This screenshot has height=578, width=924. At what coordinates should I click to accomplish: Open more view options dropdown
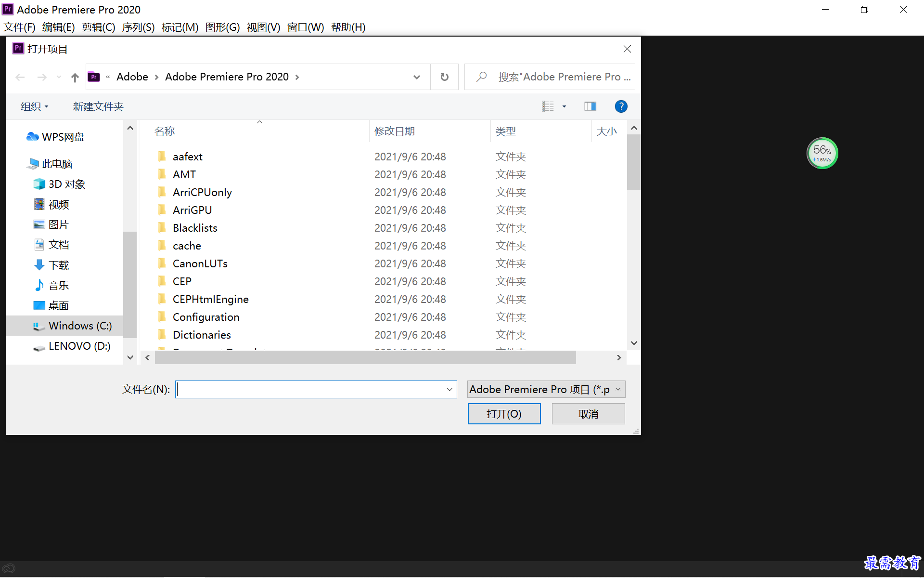click(x=564, y=106)
